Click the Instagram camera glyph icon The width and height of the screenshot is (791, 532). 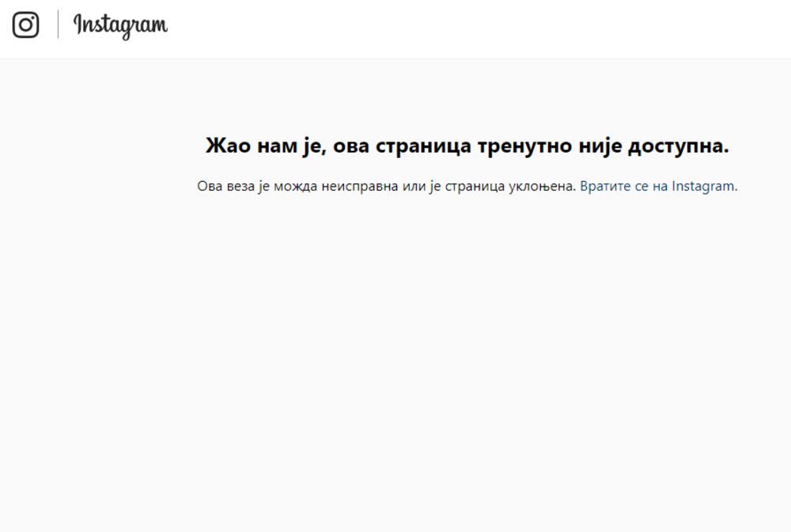coord(25,25)
